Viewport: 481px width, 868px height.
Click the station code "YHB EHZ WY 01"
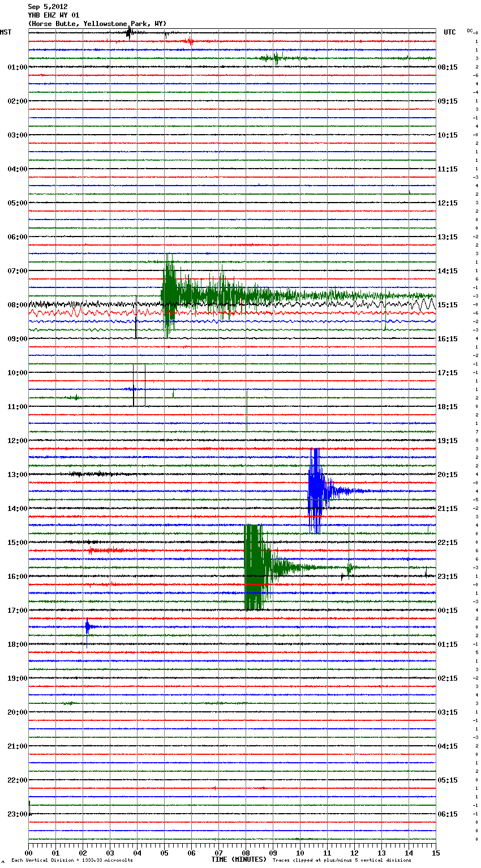(x=53, y=15)
